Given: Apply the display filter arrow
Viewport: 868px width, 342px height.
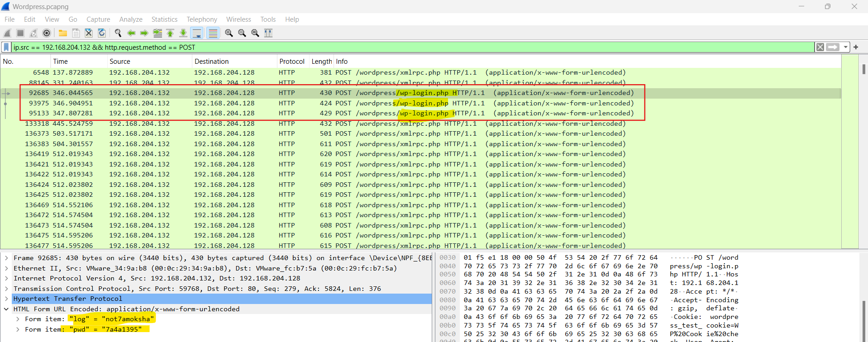Looking at the screenshot, I should point(833,47).
